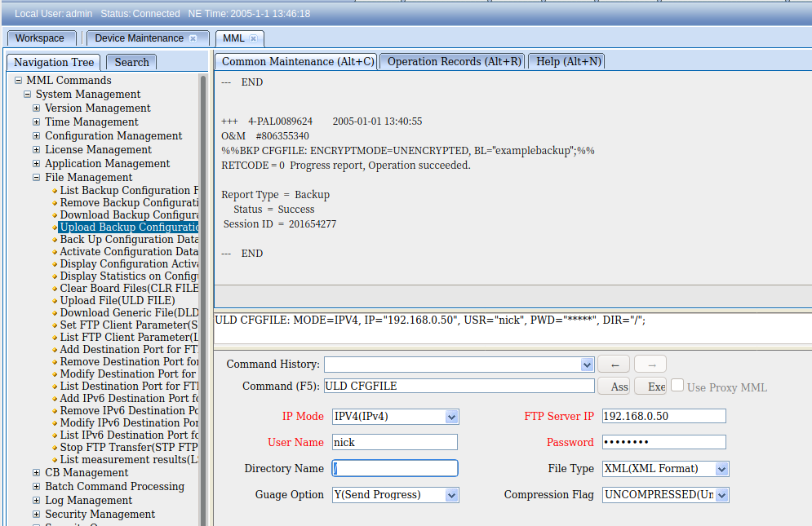Switch to the Workspace tab
The width and height of the screenshot is (812, 526).
[x=40, y=38]
